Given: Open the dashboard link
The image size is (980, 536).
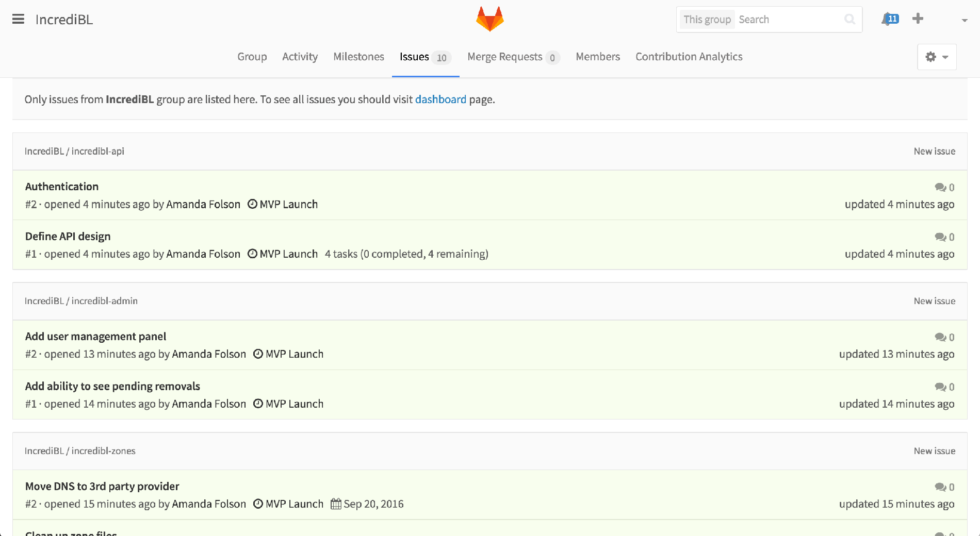Looking at the screenshot, I should pos(440,99).
